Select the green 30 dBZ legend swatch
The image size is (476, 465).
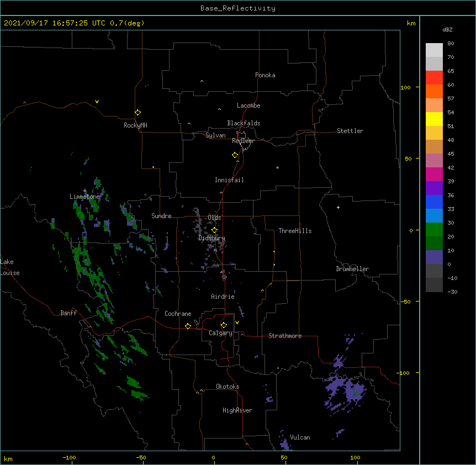pyautogui.click(x=434, y=230)
